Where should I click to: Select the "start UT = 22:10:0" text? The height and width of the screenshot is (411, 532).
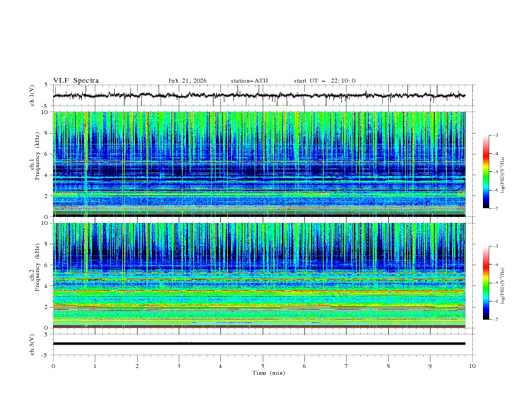pos(324,81)
